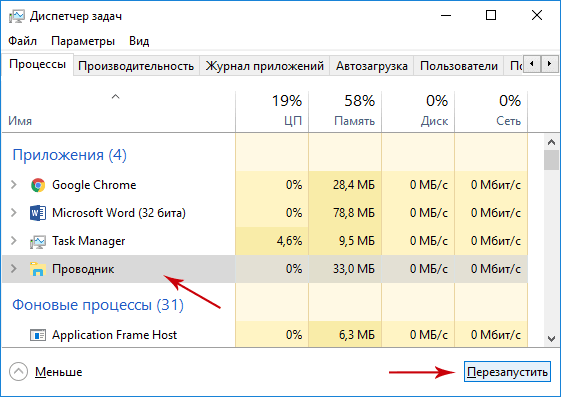Click the Меньше circle arrow icon
The width and height of the screenshot is (561, 397).
coord(18,372)
